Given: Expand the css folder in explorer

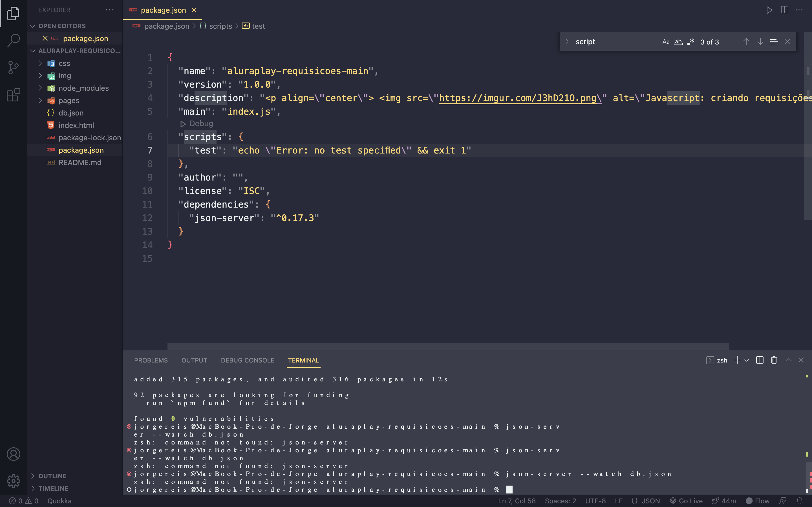Looking at the screenshot, I should (x=40, y=63).
